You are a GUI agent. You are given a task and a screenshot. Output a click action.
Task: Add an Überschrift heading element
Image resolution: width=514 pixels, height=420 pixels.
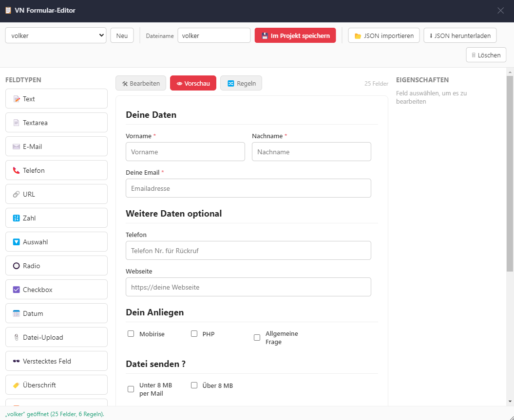coord(57,385)
